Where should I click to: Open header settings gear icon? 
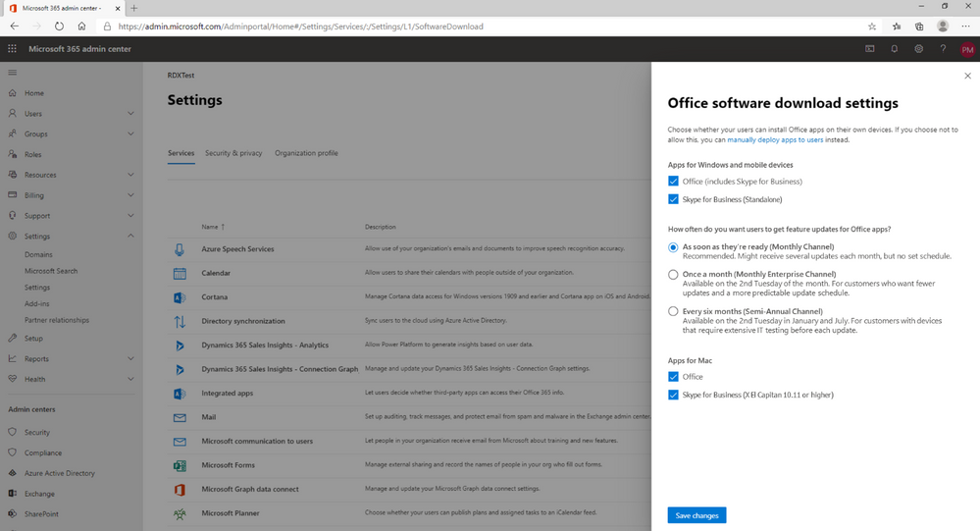(919, 49)
